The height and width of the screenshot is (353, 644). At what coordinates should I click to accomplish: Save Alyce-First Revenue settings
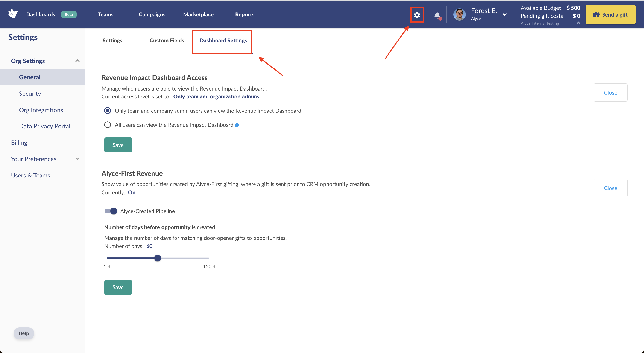118,287
